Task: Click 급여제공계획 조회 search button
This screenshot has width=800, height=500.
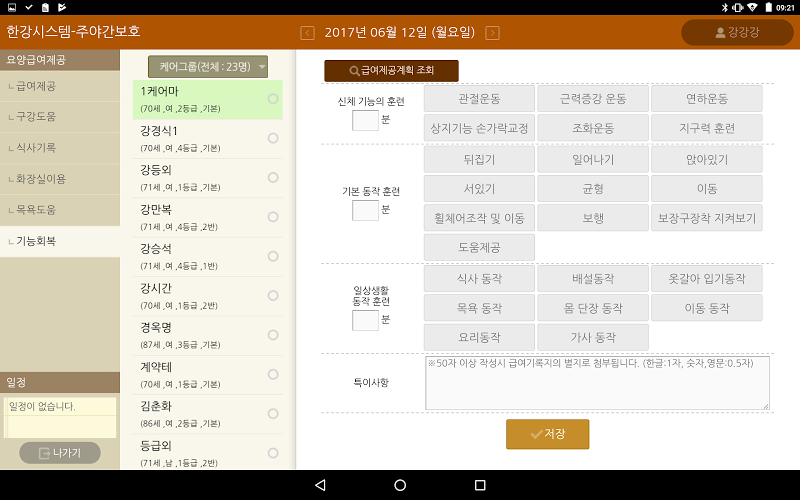Action: [x=391, y=71]
